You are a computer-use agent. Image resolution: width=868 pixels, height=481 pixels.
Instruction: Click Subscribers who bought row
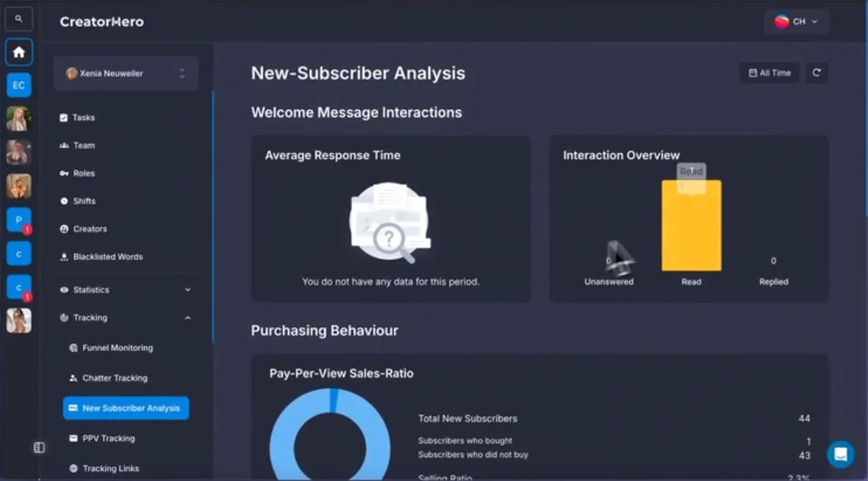point(615,442)
